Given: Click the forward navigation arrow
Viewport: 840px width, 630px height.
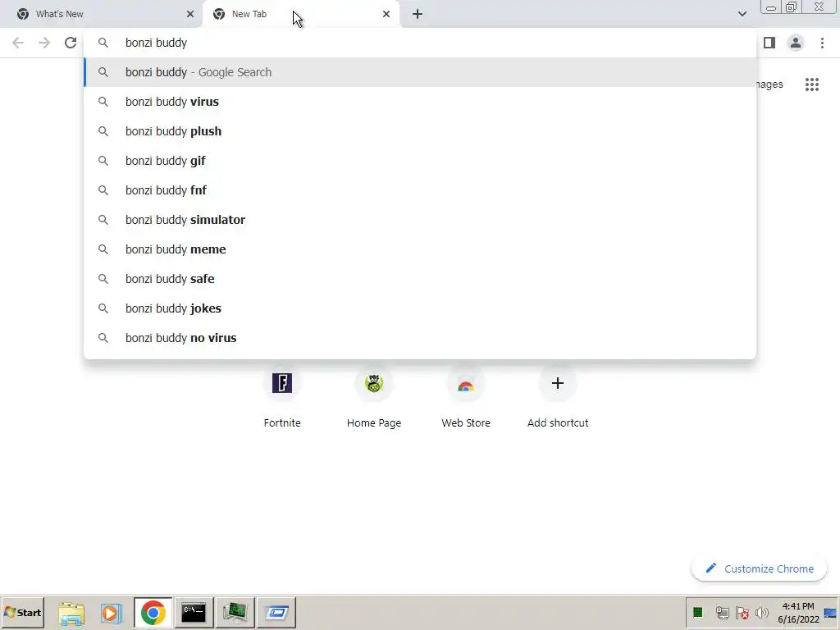Looking at the screenshot, I should pos(44,43).
